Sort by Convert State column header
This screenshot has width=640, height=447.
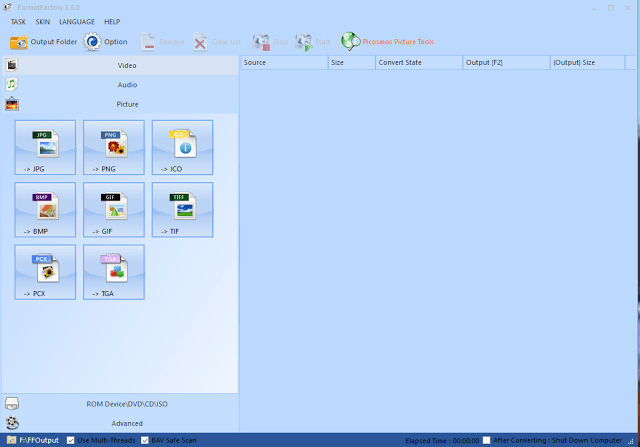(419, 62)
